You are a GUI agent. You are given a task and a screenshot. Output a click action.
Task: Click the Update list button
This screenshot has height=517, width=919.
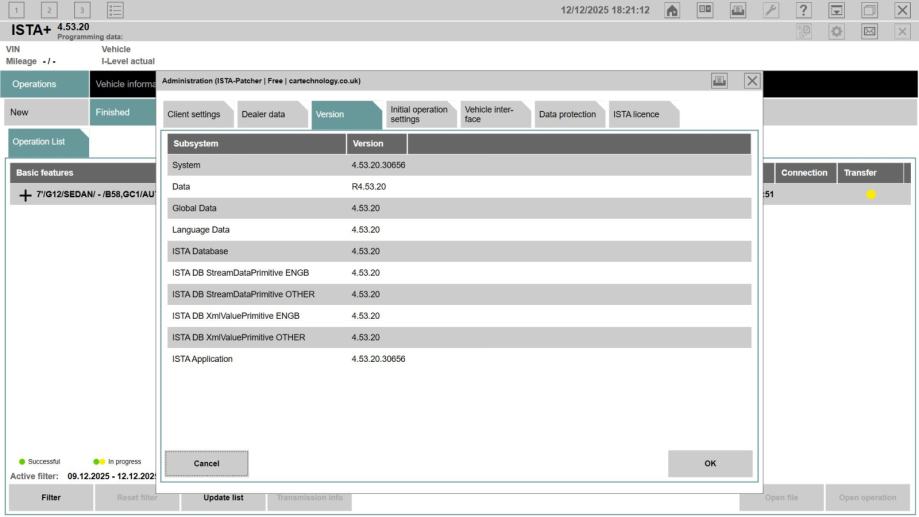(x=223, y=498)
